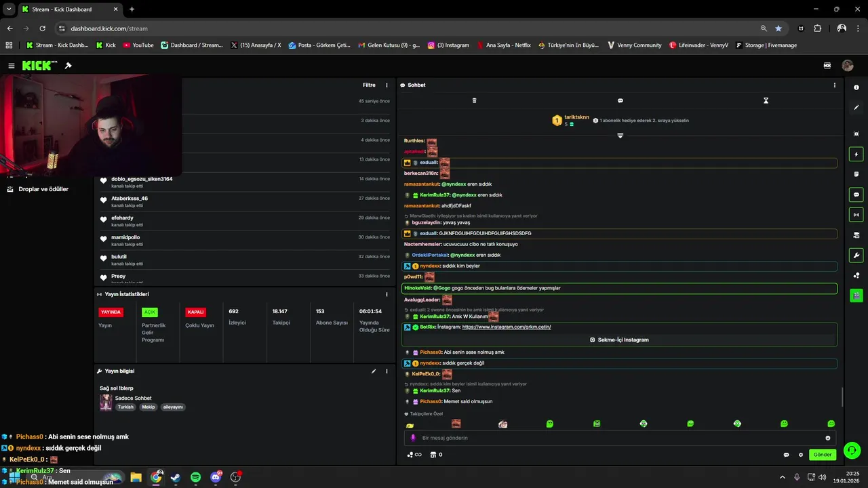
Task: Click the follower doblo_egsozu_siken3164 row
Action: tap(244, 182)
